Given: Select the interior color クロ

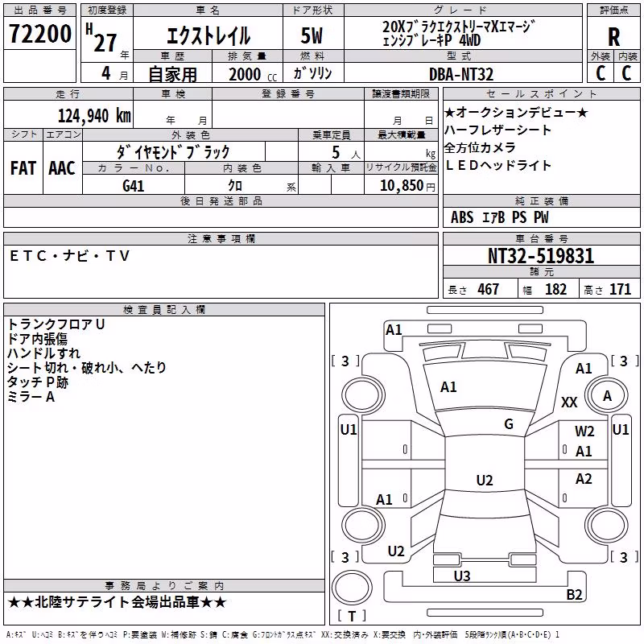Looking at the screenshot, I should (x=235, y=185).
